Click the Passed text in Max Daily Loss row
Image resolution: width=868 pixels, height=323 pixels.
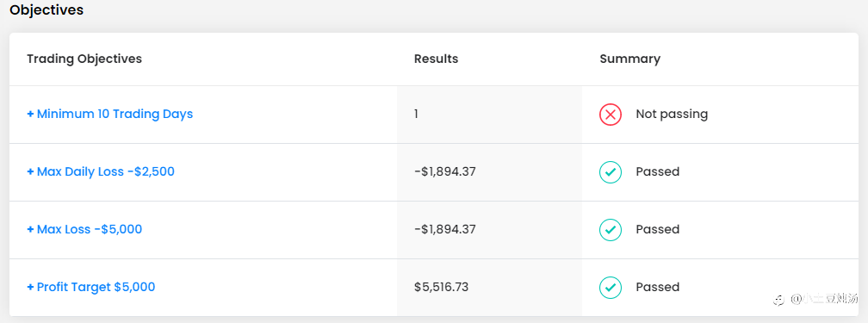tap(658, 171)
